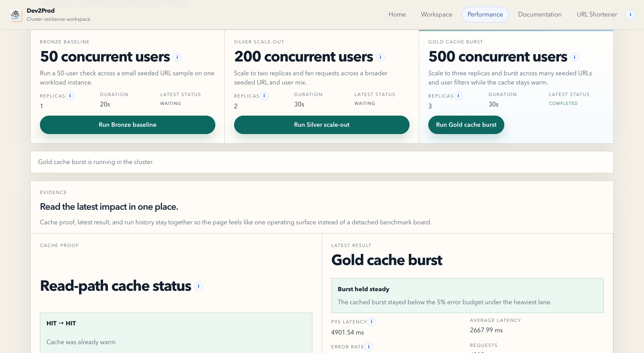Screen dimensions: 644x353
Task: Open the Documentation tab
Action: [540, 15]
